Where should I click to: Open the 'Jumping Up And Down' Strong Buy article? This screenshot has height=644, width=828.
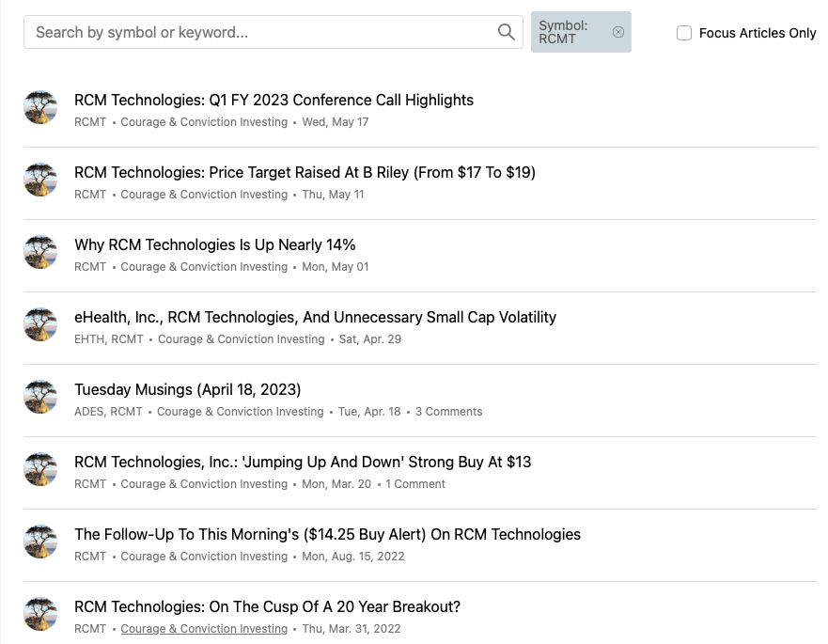click(303, 463)
